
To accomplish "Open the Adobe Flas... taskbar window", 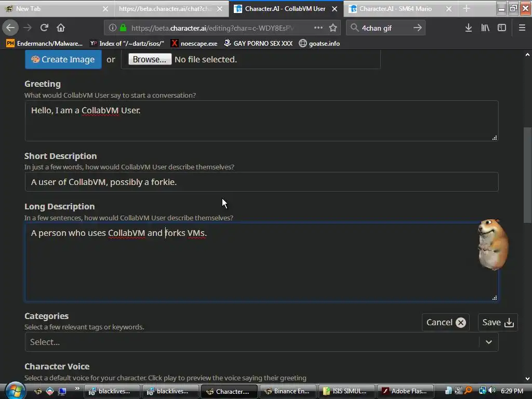I will pyautogui.click(x=405, y=391).
